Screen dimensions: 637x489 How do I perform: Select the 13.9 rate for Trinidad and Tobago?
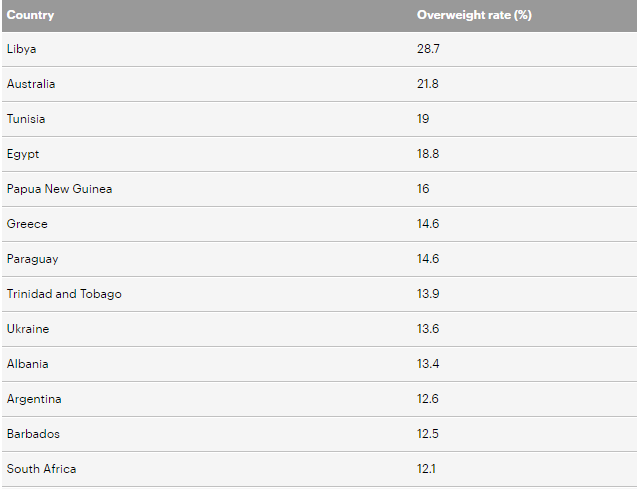428,294
